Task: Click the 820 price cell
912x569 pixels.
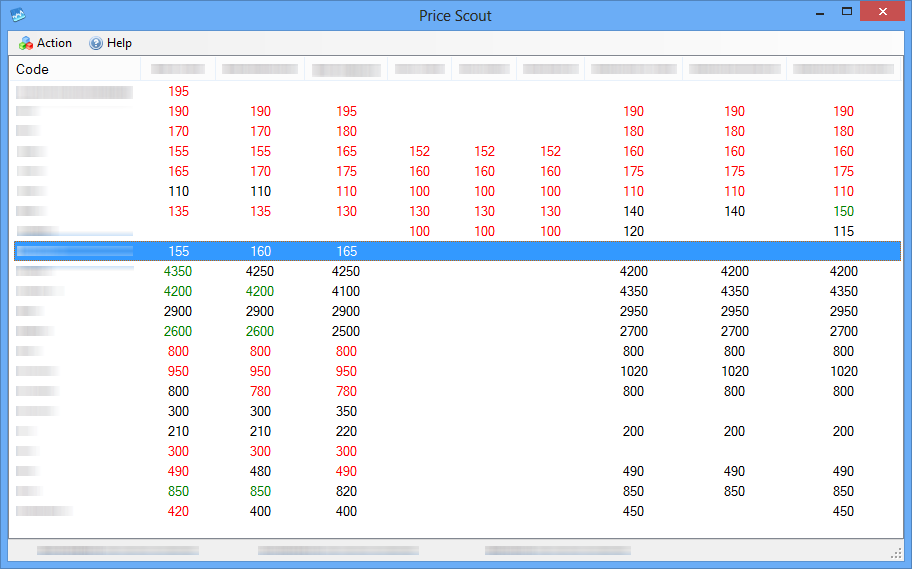Action: pos(346,491)
